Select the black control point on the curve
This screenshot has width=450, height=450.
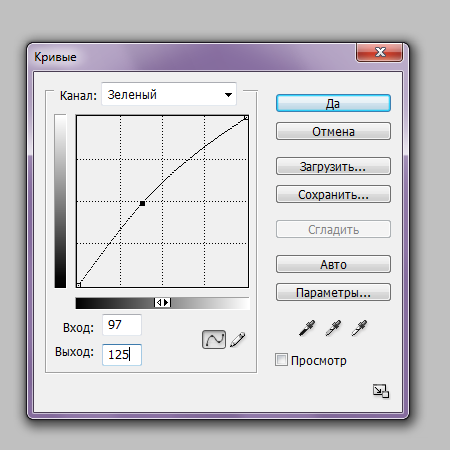coord(142,203)
